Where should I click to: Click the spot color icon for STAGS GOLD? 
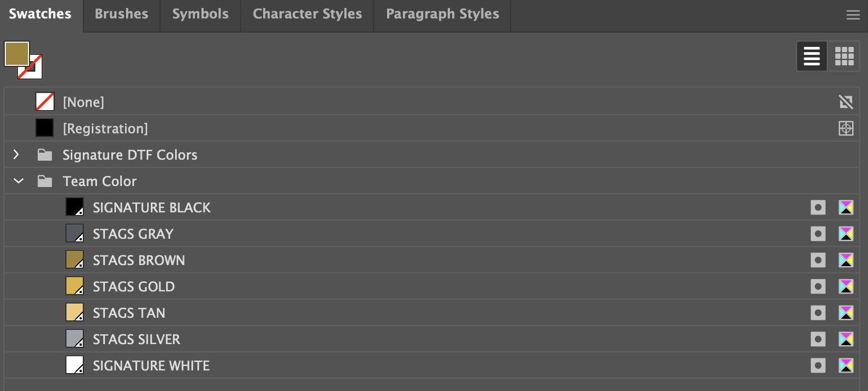pyautogui.click(x=818, y=286)
